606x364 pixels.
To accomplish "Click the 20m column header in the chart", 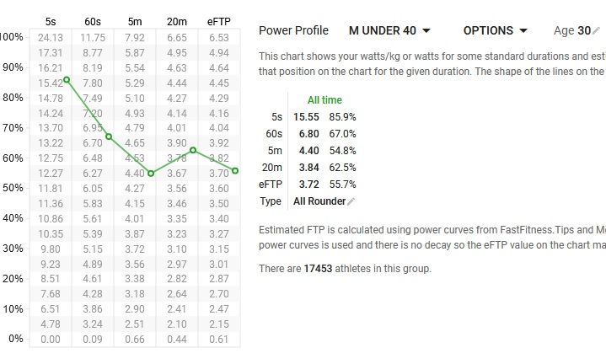I will click(x=177, y=21).
